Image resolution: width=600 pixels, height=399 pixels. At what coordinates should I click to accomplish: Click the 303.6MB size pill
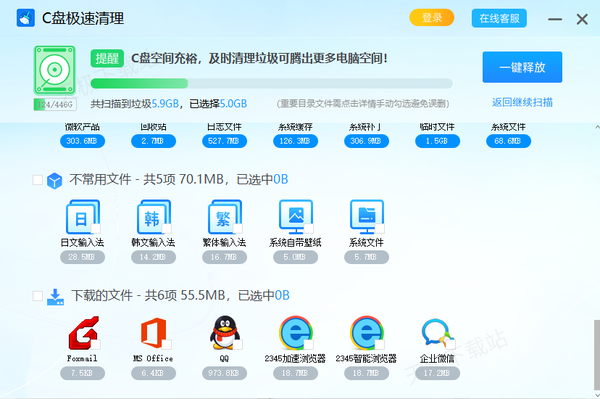tap(82, 141)
